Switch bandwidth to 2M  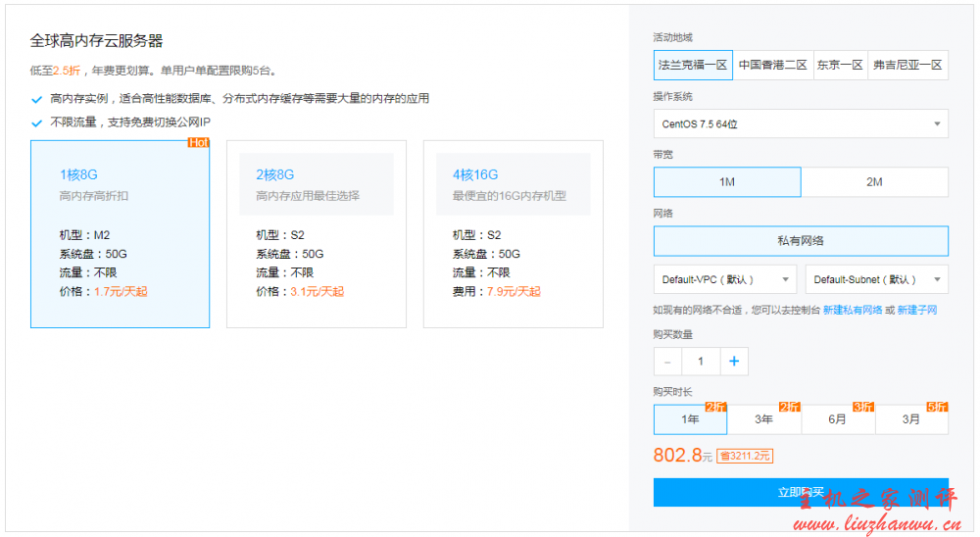[874, 182]
